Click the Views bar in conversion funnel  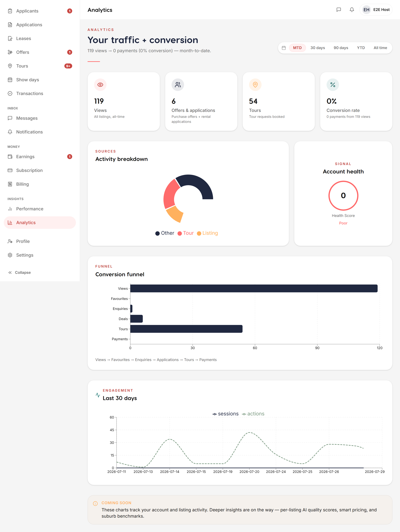pos(254,288)
